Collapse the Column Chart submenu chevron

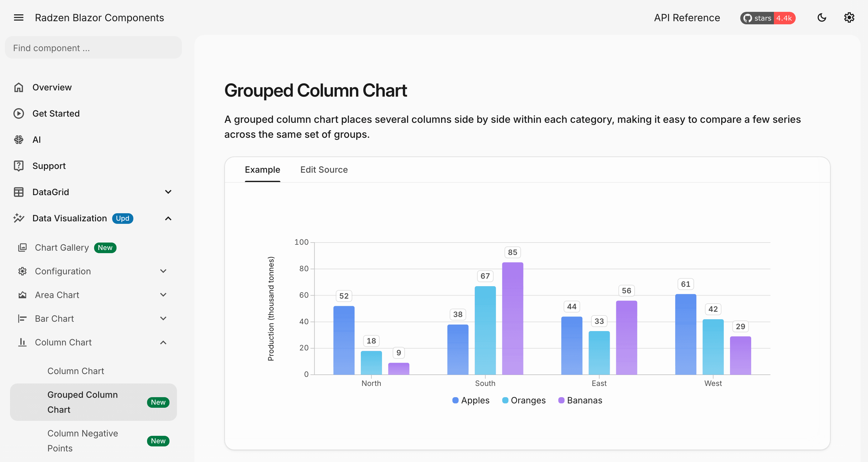click(x=164, y=343)
